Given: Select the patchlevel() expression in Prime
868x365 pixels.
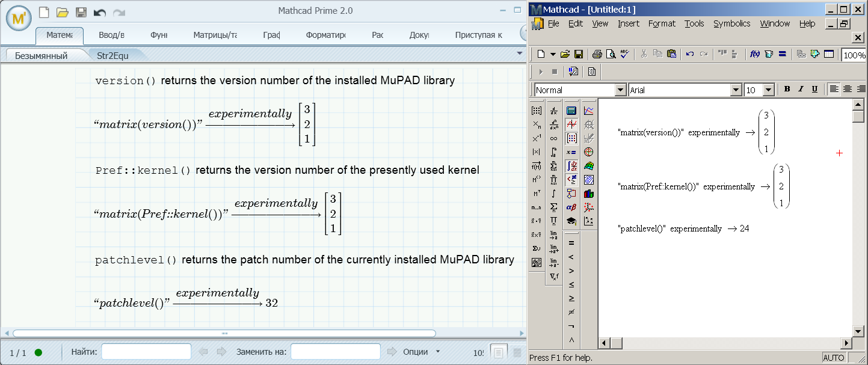Looking at the screenshot, I should [x=132, y=304].
